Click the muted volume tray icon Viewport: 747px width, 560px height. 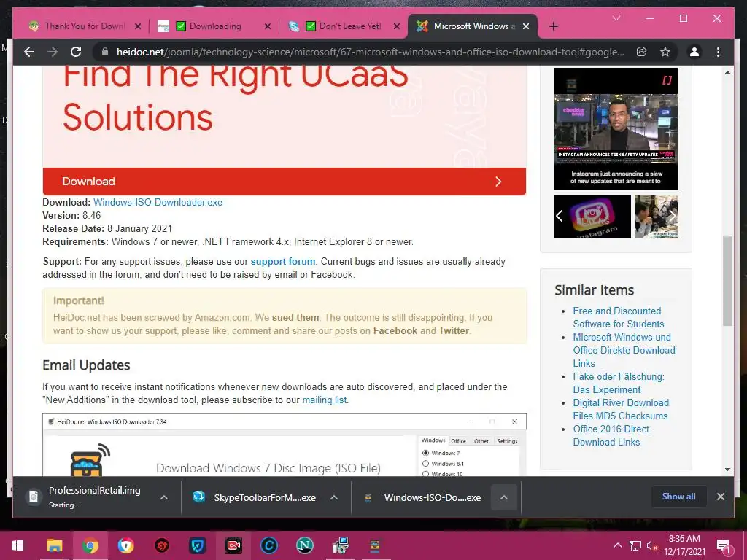(652, 545)
